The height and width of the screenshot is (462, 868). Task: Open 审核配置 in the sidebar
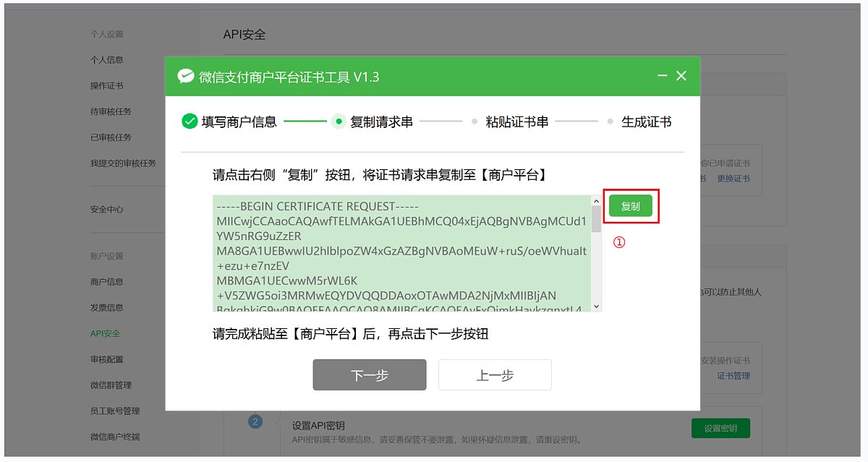pos(107,359)
